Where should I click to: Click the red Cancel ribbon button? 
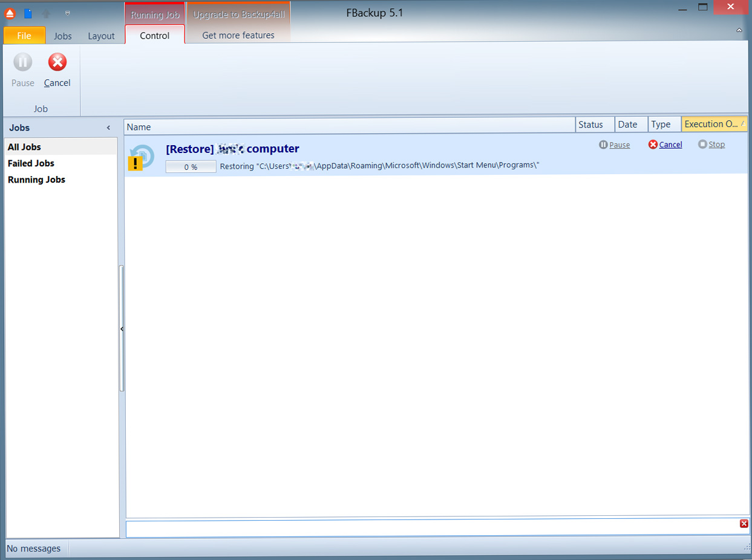tap(57, 70)
